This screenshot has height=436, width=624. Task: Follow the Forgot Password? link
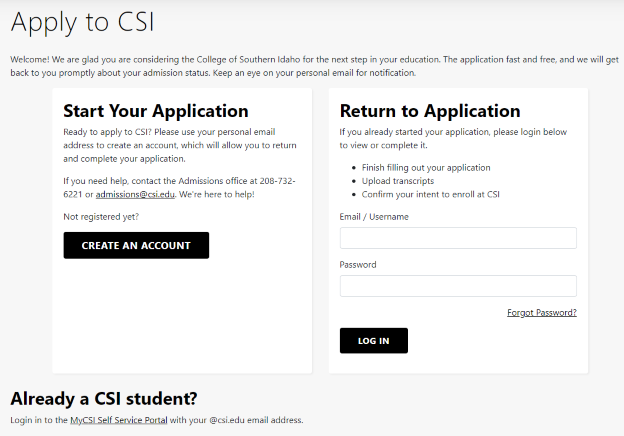[541, 312]
